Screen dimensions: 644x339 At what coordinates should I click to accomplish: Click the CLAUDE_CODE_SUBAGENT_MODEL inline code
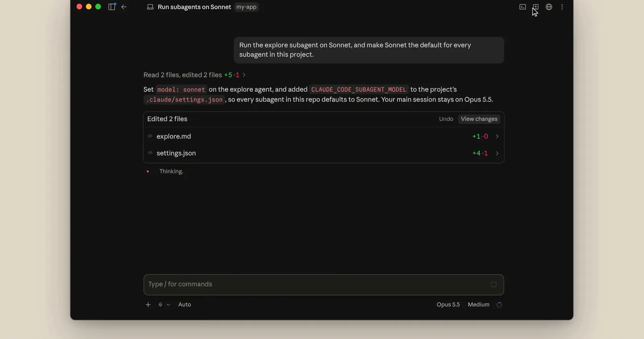pyautogui.click(x=359, y=89)
